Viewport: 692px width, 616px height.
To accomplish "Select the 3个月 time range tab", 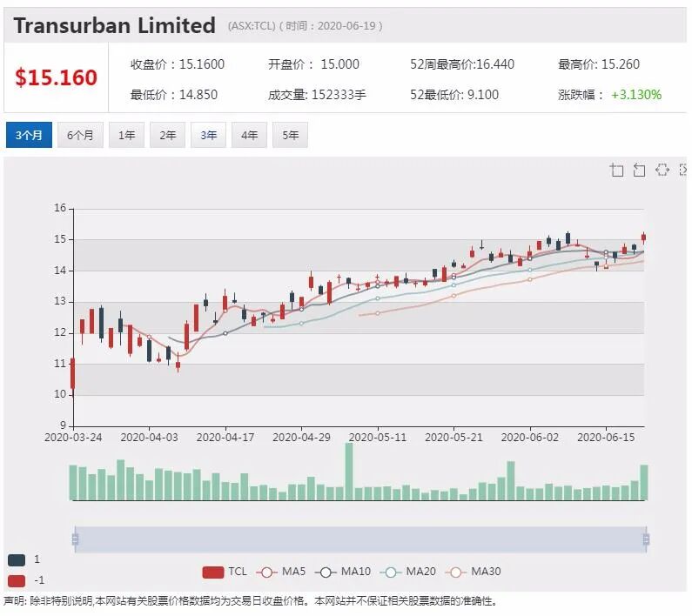I will [29, 135].
